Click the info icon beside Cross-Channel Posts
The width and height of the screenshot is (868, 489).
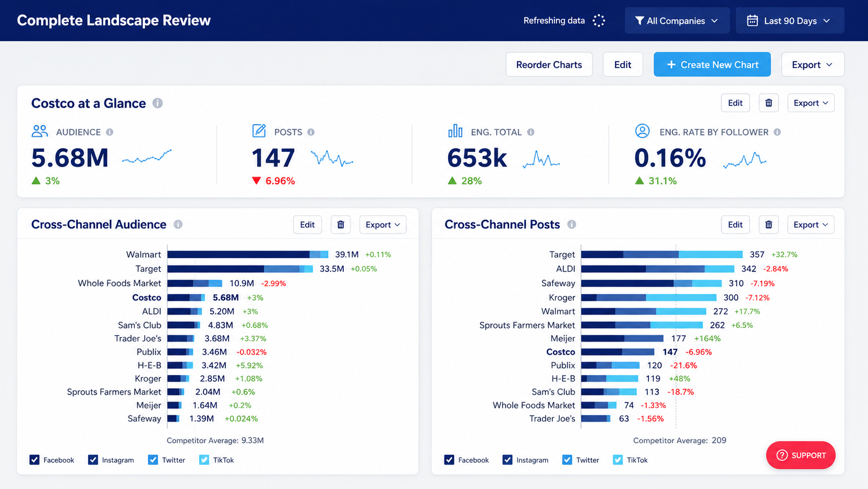tap(572, 224)
